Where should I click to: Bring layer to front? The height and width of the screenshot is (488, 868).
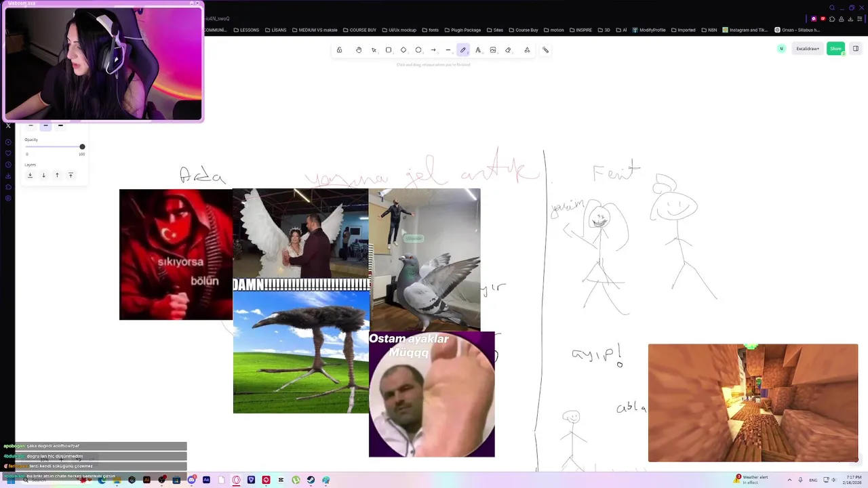(x=71, y=175)
